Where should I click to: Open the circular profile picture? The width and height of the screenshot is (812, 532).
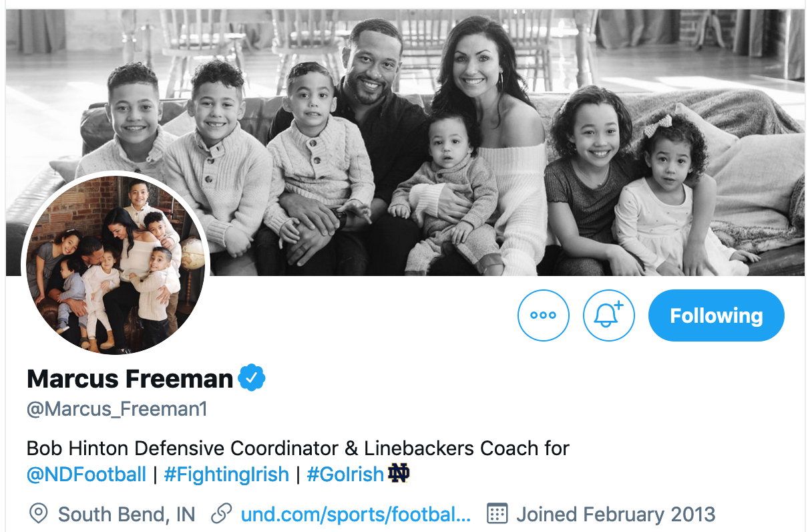[x=116, y=265]
